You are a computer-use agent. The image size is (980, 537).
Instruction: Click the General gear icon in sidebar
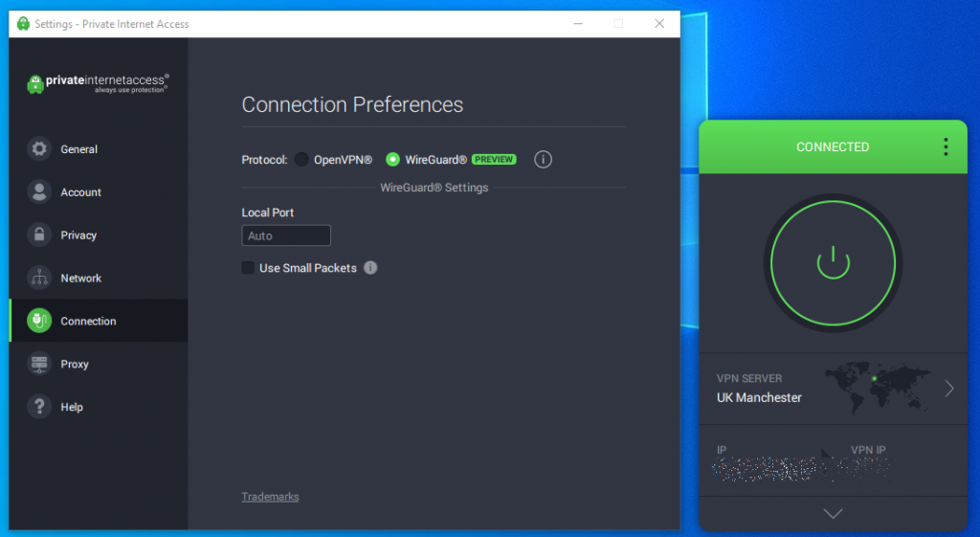pyautogui.click(x=38, y=148)
